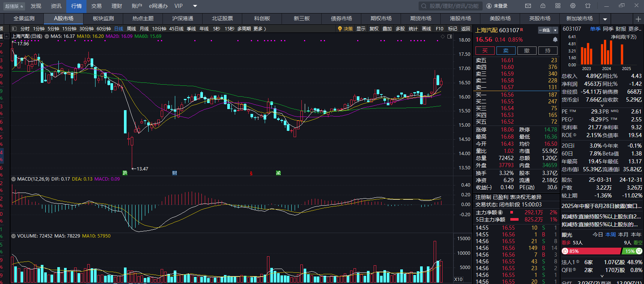Screen dimensions: 644x284
Task: Toggle left panel icon beside 分时
Action: [14, 29]
